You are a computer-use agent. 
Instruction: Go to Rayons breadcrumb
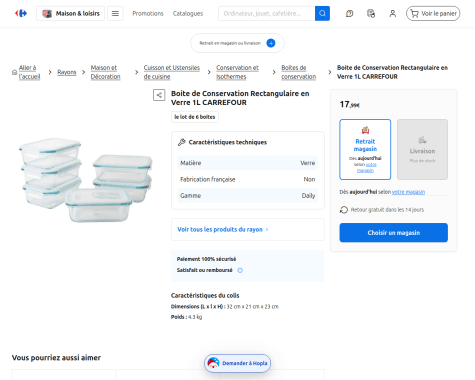click(67, 72)
